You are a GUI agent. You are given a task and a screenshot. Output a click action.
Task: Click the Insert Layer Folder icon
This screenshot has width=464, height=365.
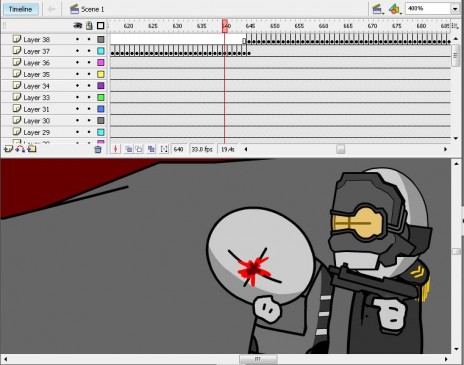32,149
